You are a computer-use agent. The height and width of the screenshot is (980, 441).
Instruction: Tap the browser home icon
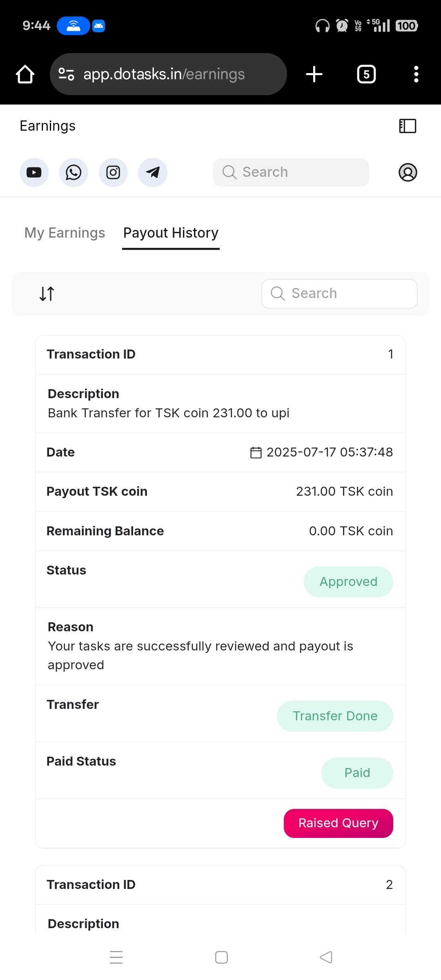(25, 74)
